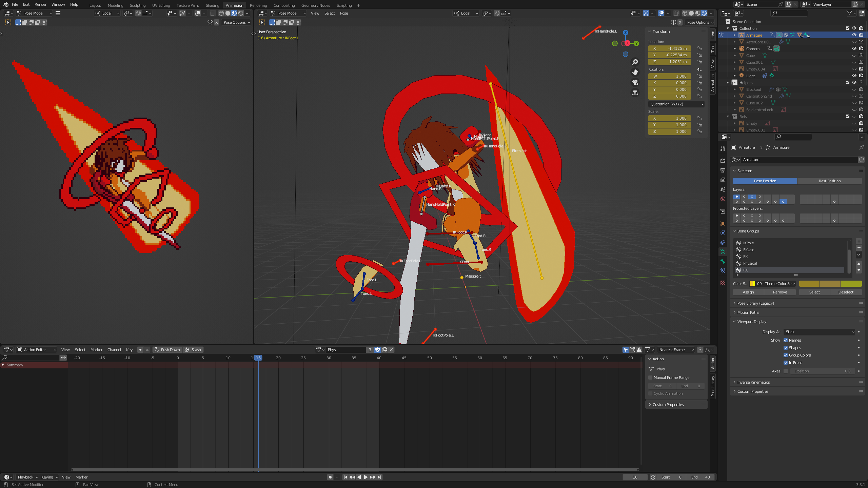
Task: Enable Names display checkbox
Action: coord(786,340)
